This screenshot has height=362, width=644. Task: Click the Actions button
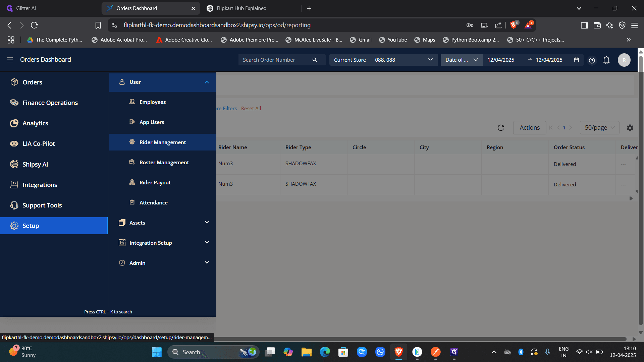(530, 128)
